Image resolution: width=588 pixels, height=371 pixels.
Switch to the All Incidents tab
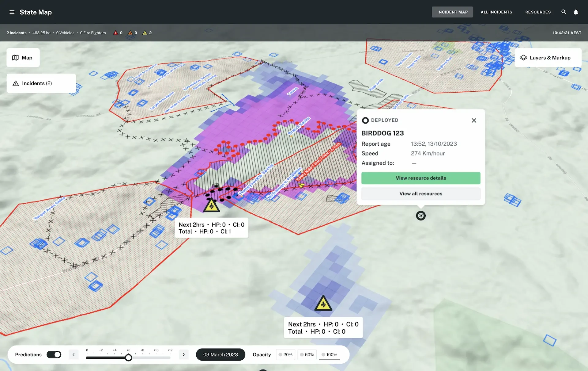click(496, 12)
